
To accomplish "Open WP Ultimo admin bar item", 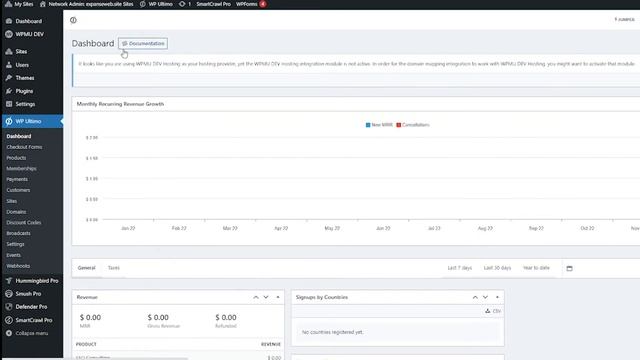I will (156, 4).
